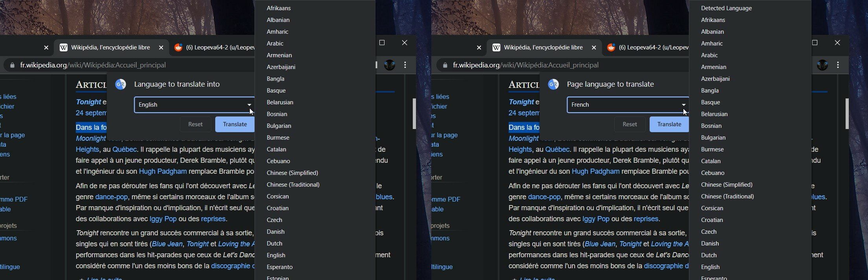Choose Bangla in the right language list
Image resolution: width=868 pixels, height=280 pixels.
[750, 91]
